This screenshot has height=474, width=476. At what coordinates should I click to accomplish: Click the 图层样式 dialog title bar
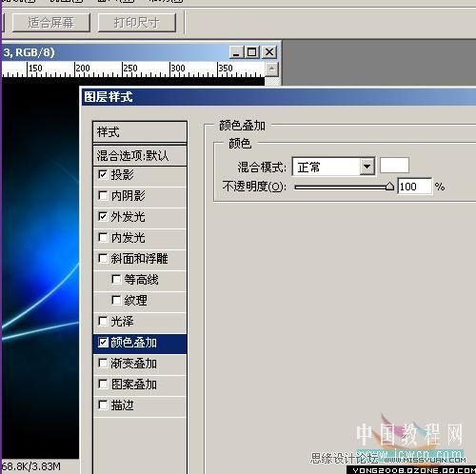pyautogui.click(x=279, y=97)
